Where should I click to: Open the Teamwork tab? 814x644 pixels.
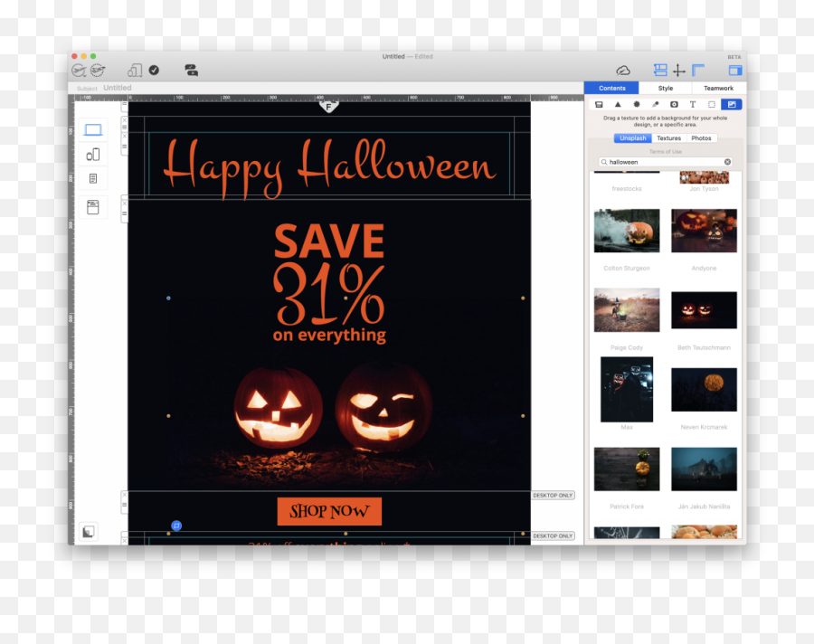pyautogui.click(x=718, y=89)
